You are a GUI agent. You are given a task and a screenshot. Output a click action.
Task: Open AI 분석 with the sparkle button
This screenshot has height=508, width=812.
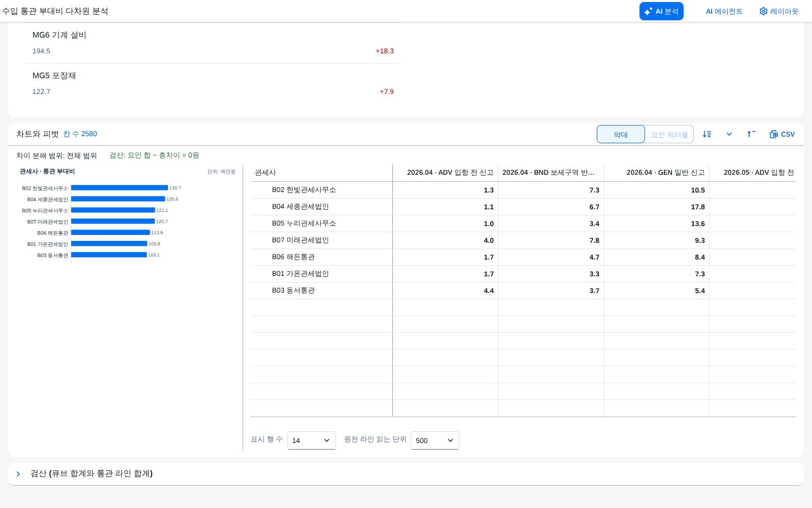click(x=661, y=11)
